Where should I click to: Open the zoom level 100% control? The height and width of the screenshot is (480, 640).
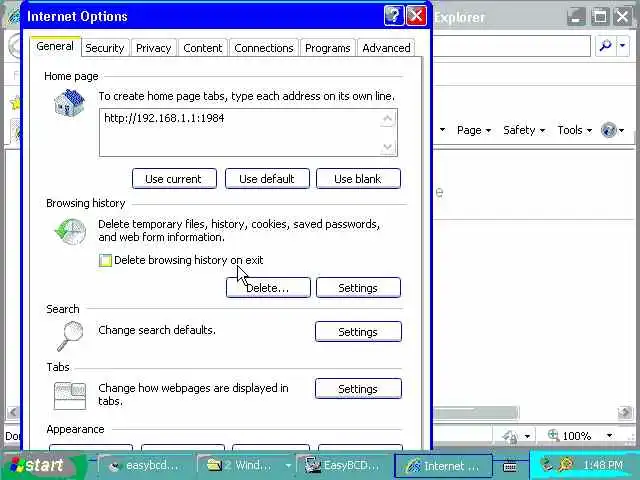(x=571, y=436)
